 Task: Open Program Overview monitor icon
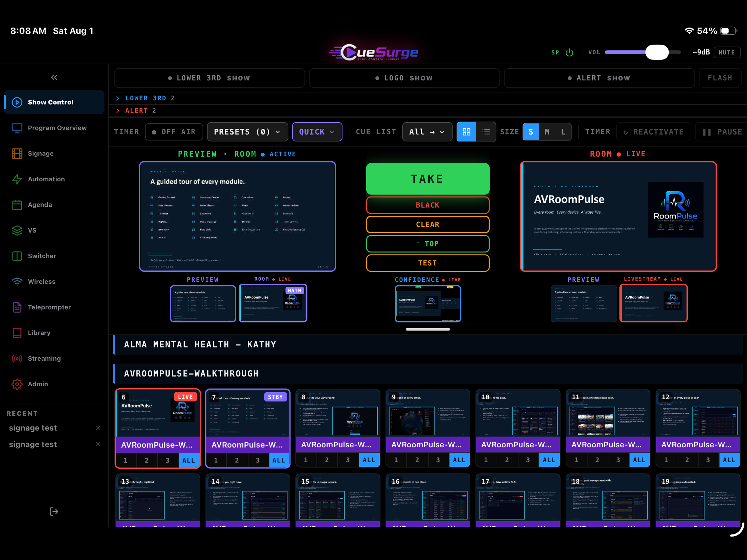pos(17,128)
